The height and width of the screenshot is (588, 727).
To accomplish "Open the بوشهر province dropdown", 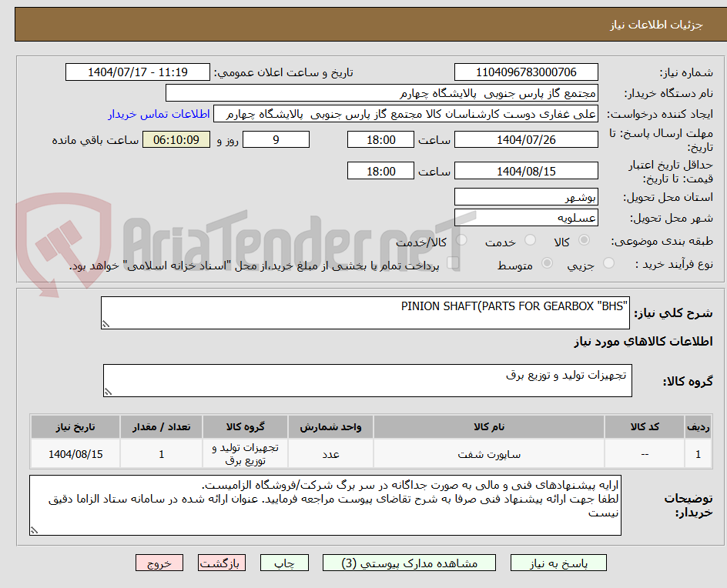I will pyautogui.click(x=526, y=196).
